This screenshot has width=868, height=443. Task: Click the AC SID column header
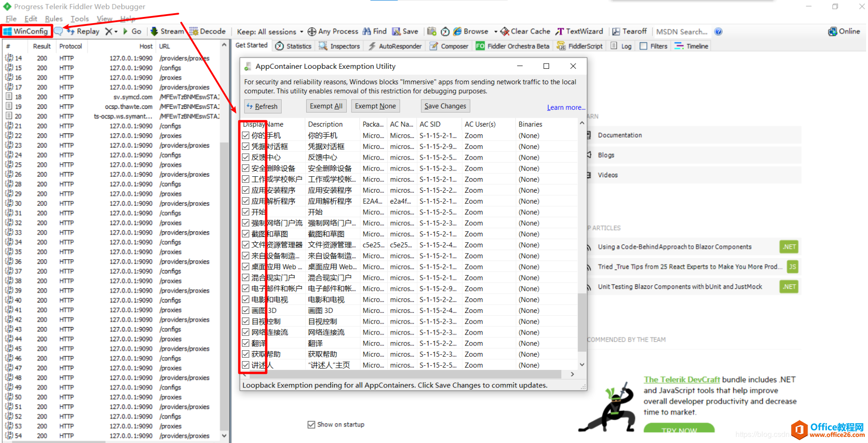click(440, 124)
